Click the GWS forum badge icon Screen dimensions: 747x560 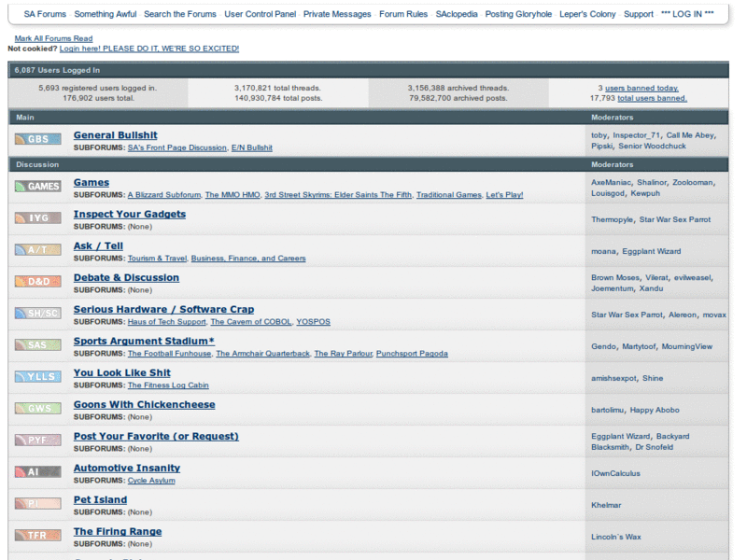click(x=37, y=409)
